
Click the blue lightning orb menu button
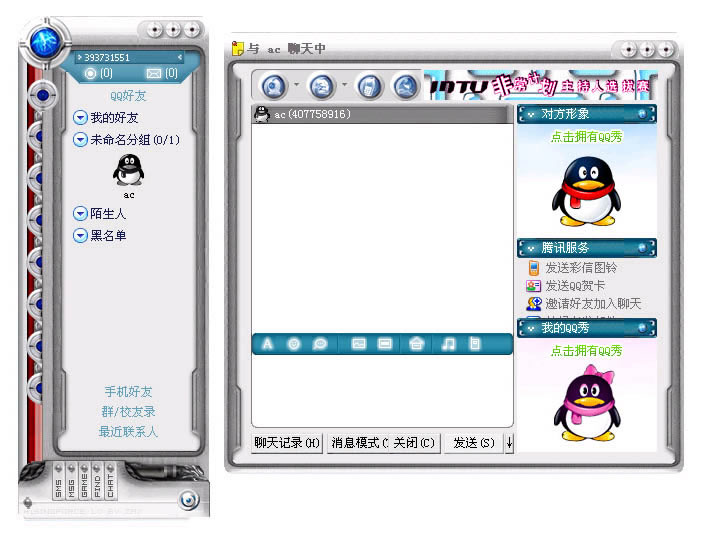pyautogui.click(x=45, y=41)
